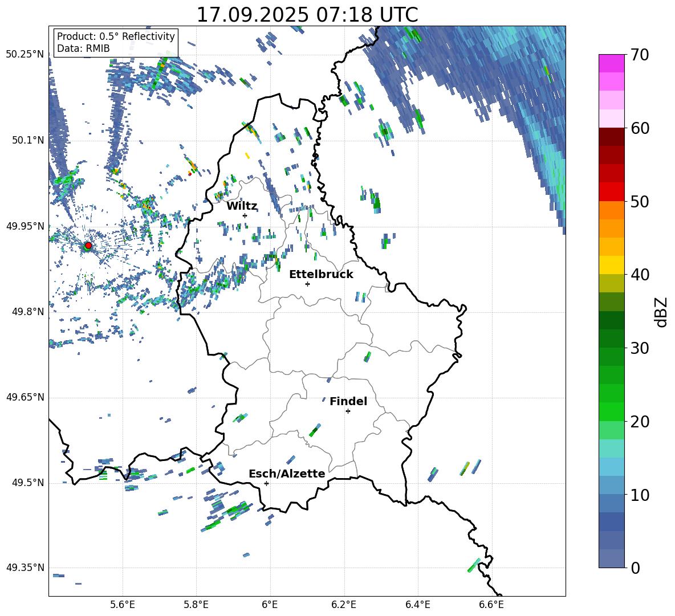This screenshot has height=616, width=675.
Task: Click the Findel cross marker
Action: [x=348, y=411]
